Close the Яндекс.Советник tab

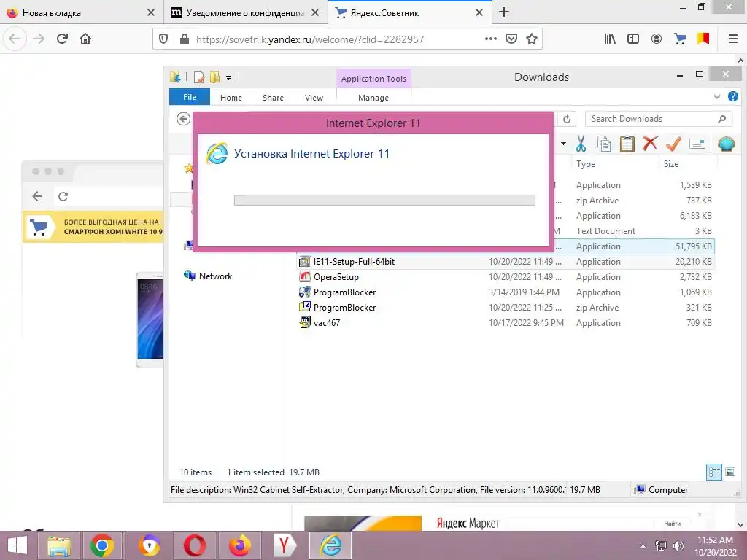coord(479,12)
